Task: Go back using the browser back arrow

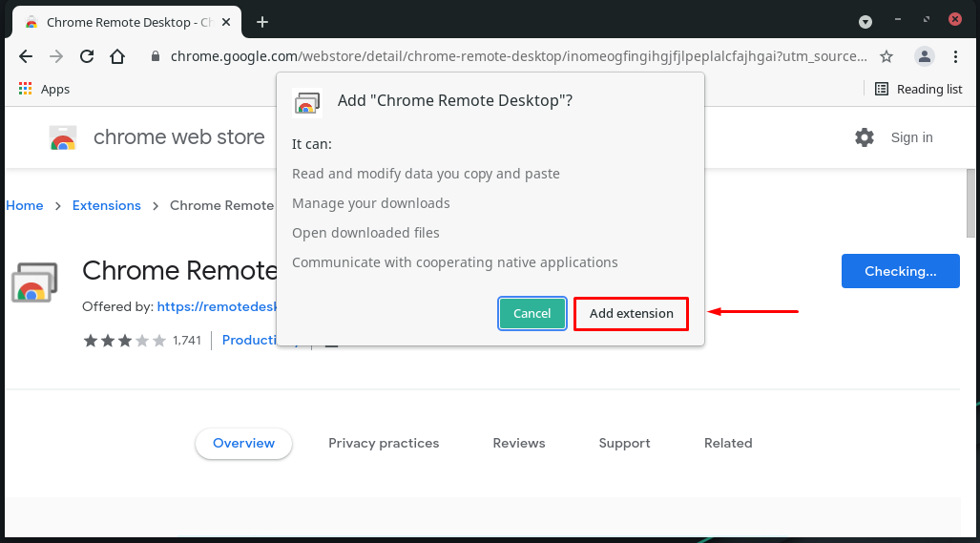Action: coord(26,56)
